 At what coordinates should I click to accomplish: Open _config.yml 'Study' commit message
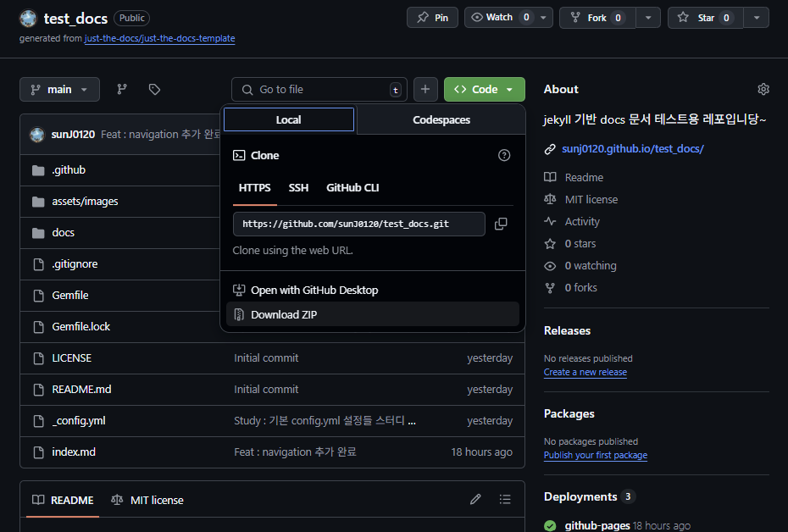coord(325,421)
